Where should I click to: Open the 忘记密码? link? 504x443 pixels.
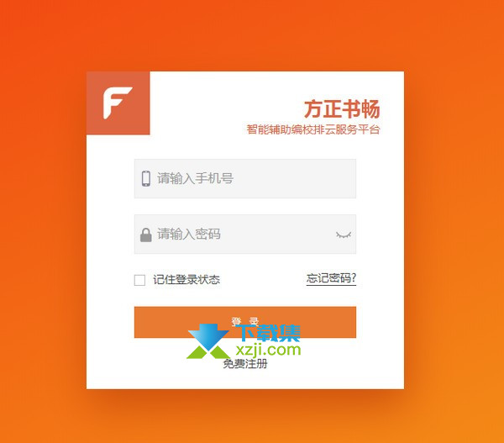[x=331, y=278]
